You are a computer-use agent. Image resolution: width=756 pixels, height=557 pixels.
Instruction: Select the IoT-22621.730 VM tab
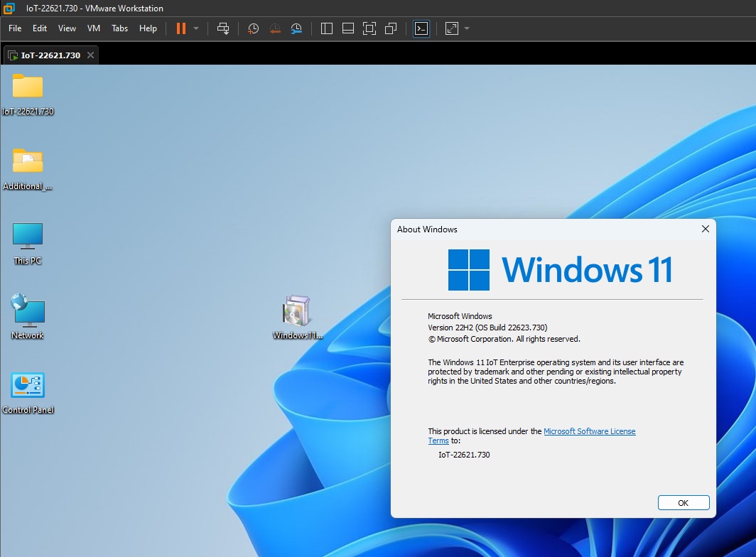tap(50, 55)
